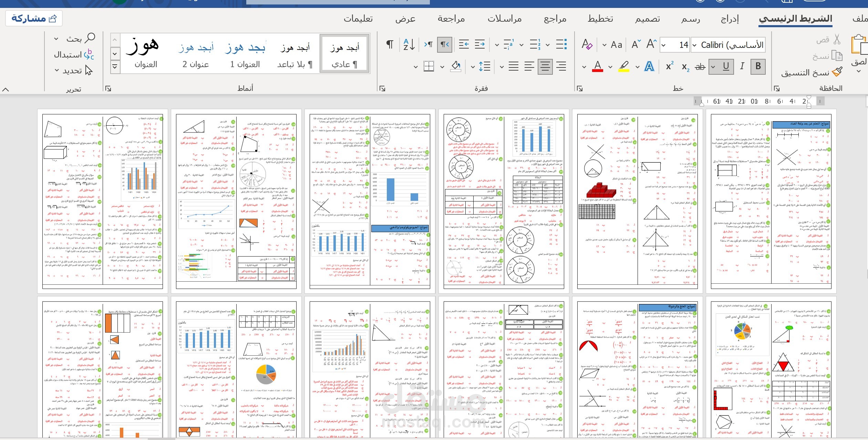Click the Shading paint bucket icon
Screen dimensions: 868x440
pos(456,66)
